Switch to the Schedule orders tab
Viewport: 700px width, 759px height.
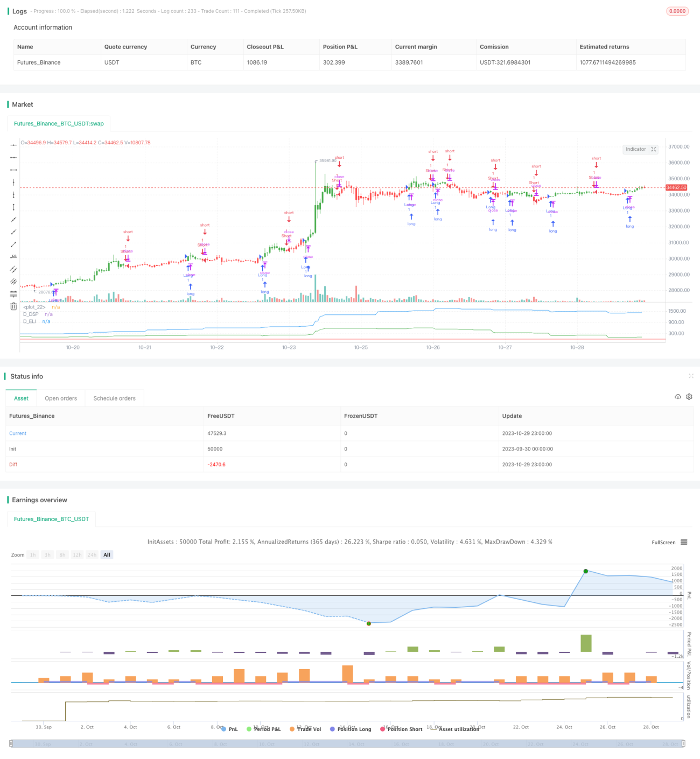(115, 398)
